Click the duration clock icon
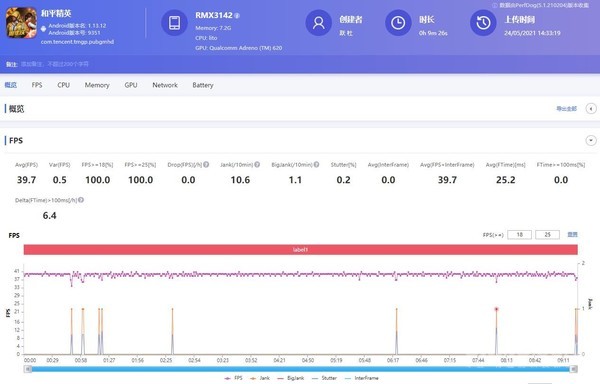 (x=398, y=23)
